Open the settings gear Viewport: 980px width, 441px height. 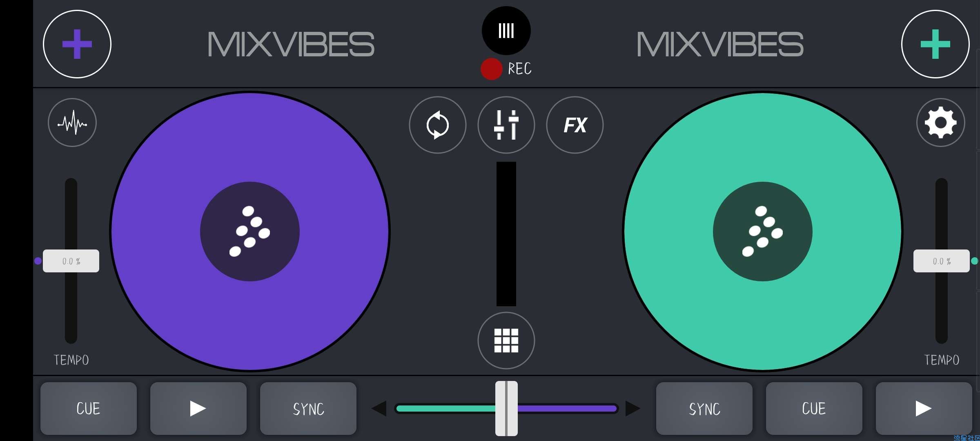point(940,122)
